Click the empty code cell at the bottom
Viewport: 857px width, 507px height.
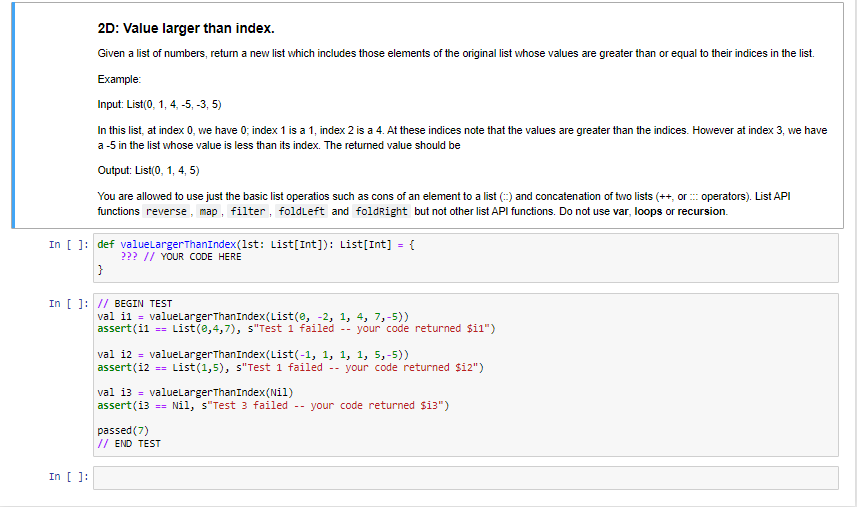466,477
